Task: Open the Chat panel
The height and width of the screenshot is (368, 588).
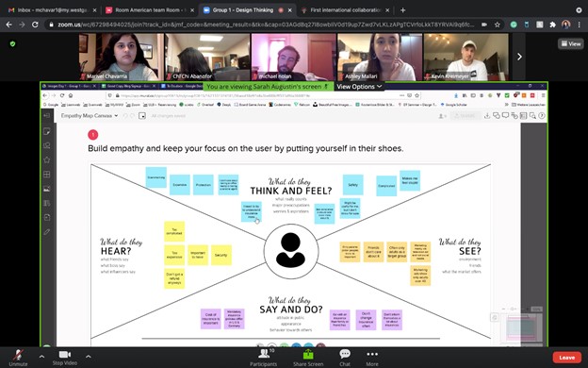Action: tap(345, 358)
